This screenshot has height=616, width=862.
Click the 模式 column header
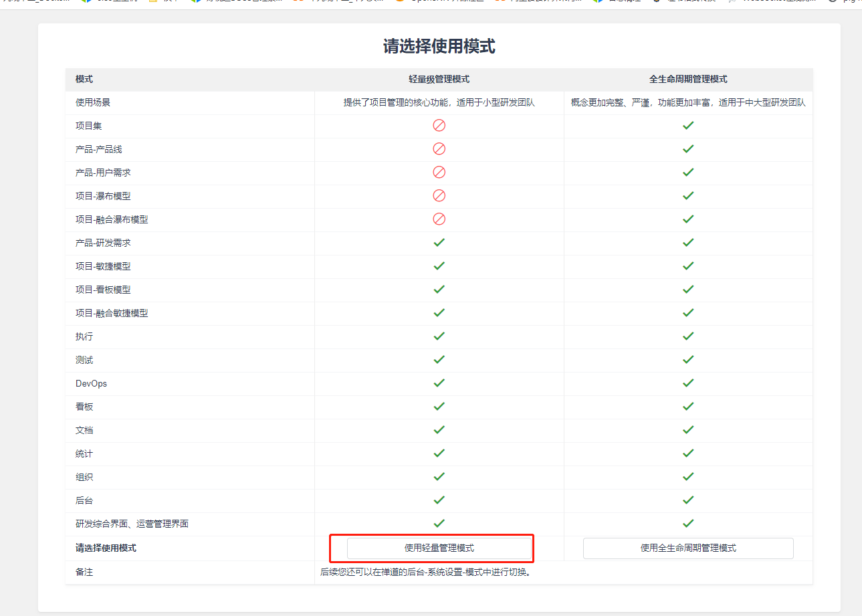(x=84, y=79)
